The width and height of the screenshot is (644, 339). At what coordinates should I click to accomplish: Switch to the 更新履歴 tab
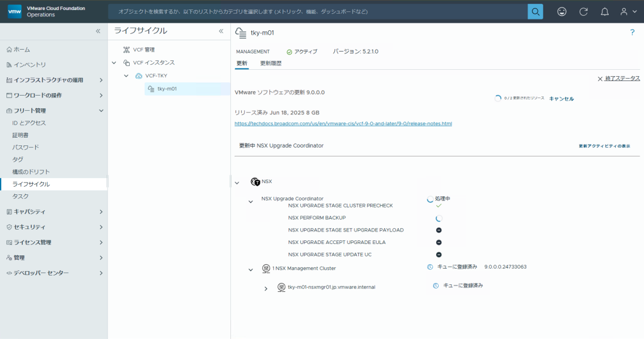[x=271, y=63]
